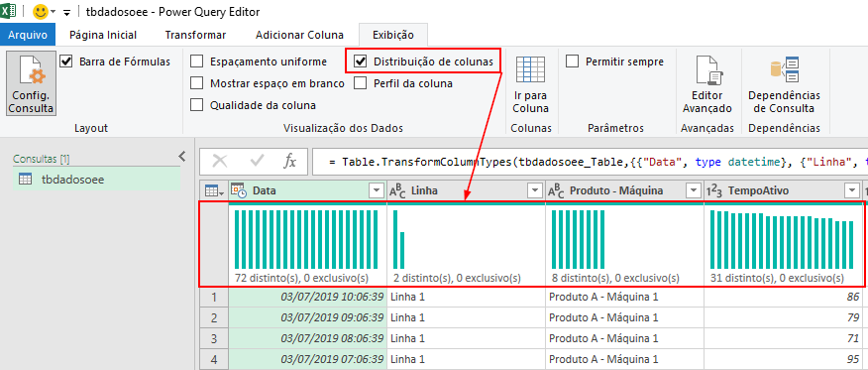The image size is (868, 370).
Task: Open the Quick Access Toolbar customize dropdown
Action: (67, 12)
